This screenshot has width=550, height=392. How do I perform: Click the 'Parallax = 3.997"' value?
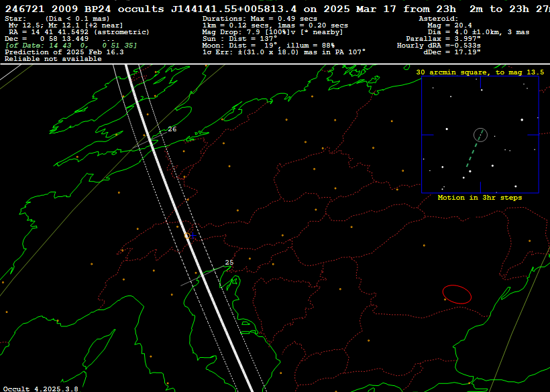(443, 39)
